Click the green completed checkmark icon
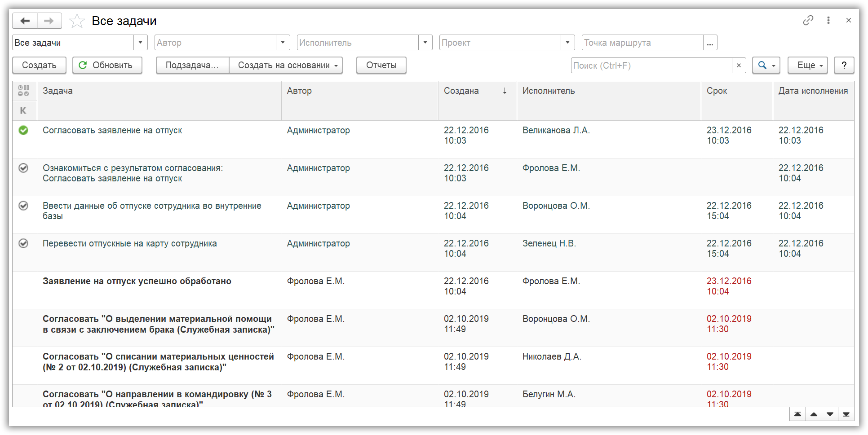 [x=23, y=130]
